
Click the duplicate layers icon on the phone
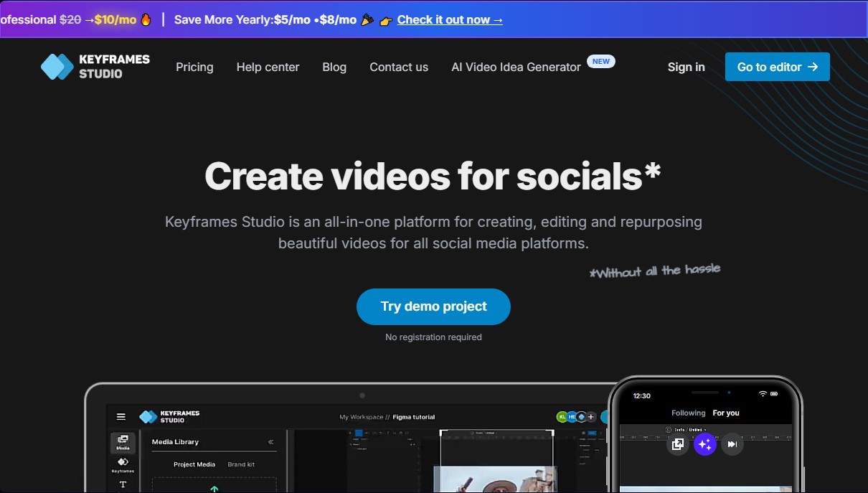tap(677, 444)
